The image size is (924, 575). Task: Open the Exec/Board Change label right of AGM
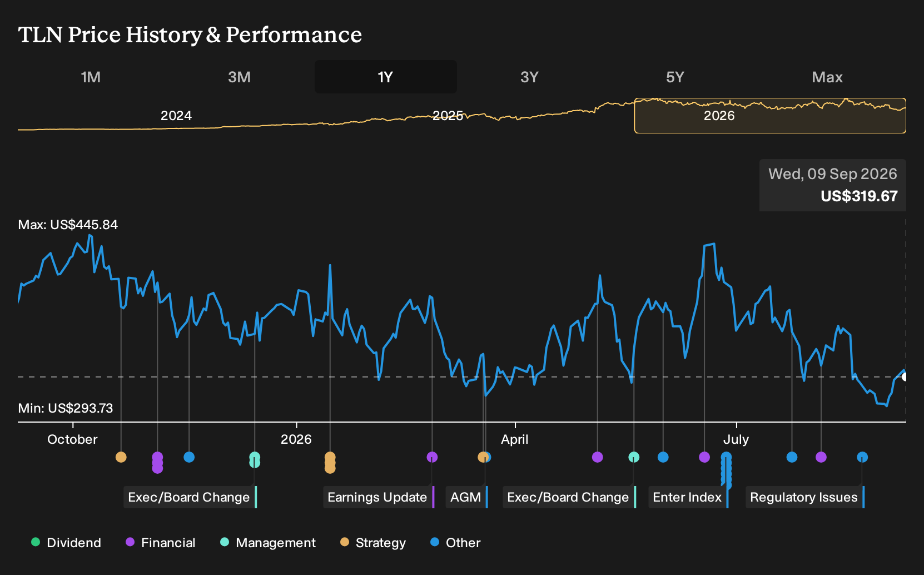(x=569, y=497)
